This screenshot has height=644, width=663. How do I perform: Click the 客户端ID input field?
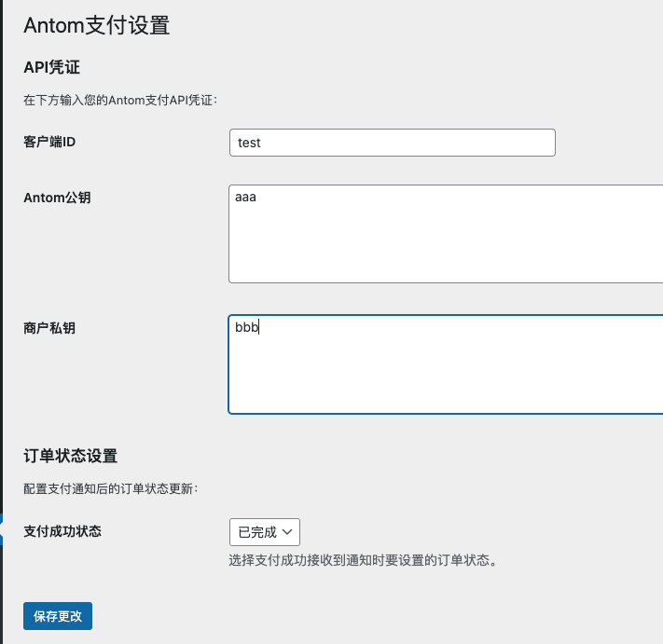point(392,143)
